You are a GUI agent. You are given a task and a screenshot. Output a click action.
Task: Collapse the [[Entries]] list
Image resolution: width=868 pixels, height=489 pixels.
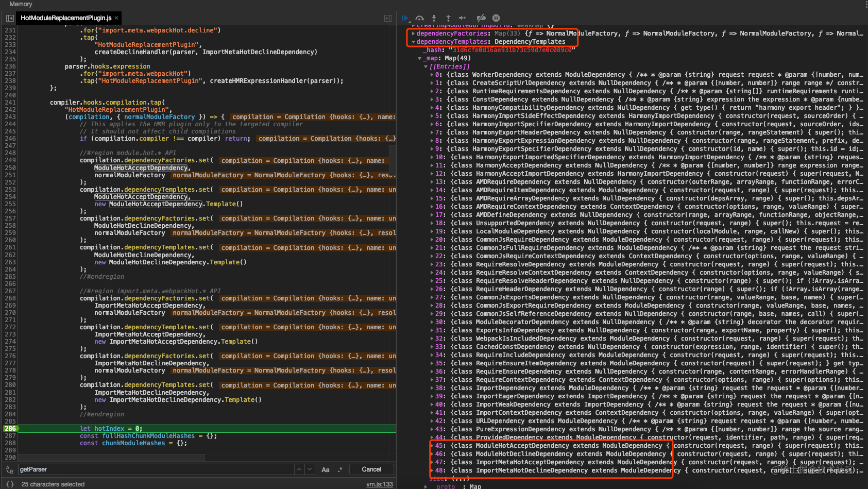pos(426,66)
